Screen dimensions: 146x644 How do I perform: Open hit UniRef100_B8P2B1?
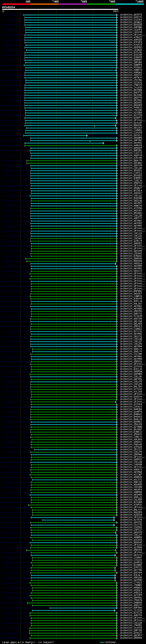(x=131, y=151)
